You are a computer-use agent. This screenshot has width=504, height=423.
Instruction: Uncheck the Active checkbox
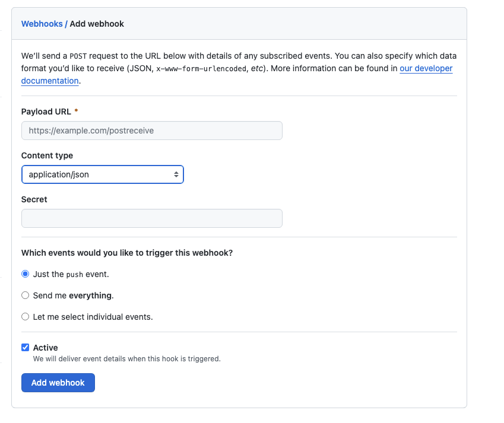click(26, 348)
